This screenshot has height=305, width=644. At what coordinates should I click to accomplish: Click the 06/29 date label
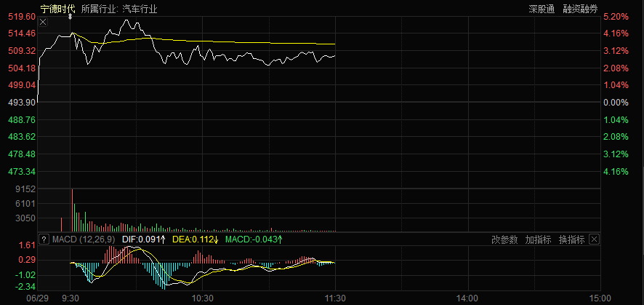[36, 298]
